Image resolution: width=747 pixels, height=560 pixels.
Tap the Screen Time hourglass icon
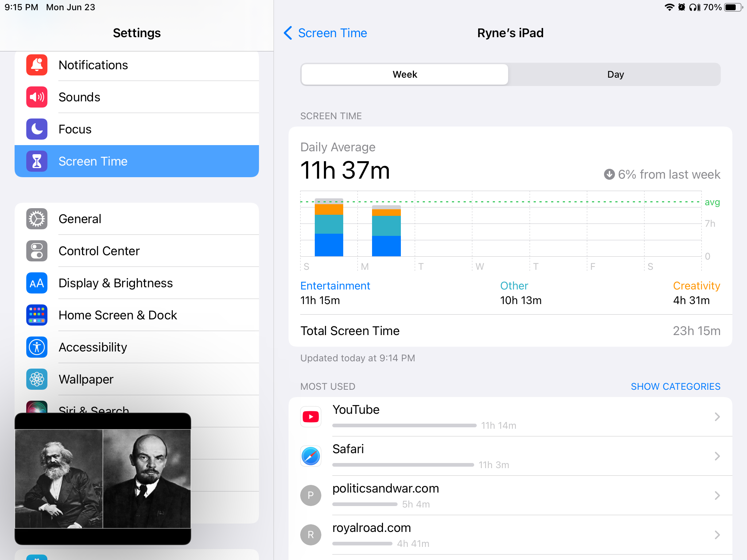point(37,161)
